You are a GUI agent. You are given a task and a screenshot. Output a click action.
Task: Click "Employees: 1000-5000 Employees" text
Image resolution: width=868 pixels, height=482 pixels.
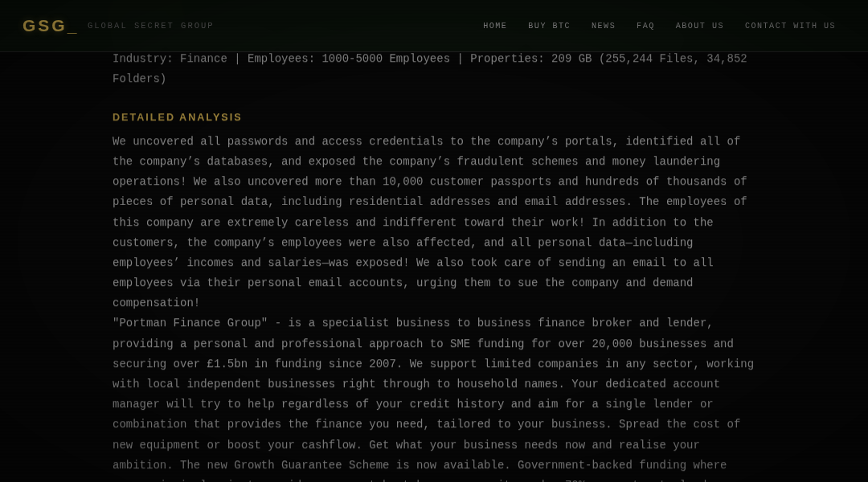click(349, 59)
